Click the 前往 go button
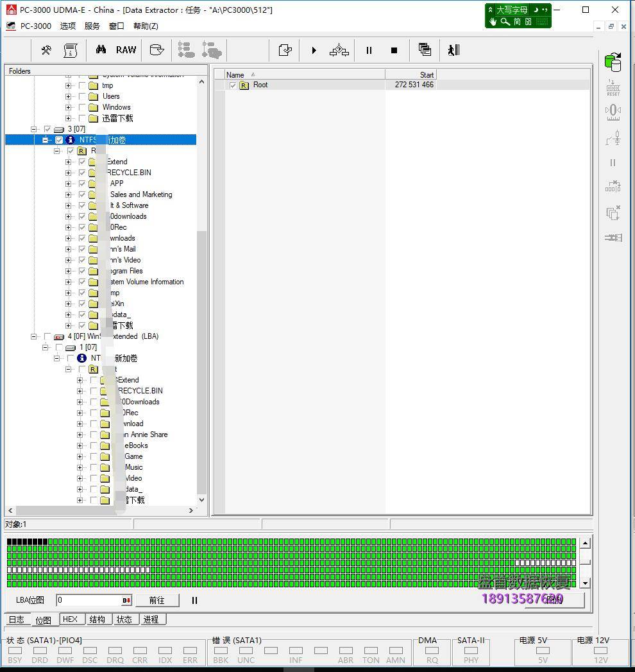Viewport: 635px width, 672px height. [157, 601]
